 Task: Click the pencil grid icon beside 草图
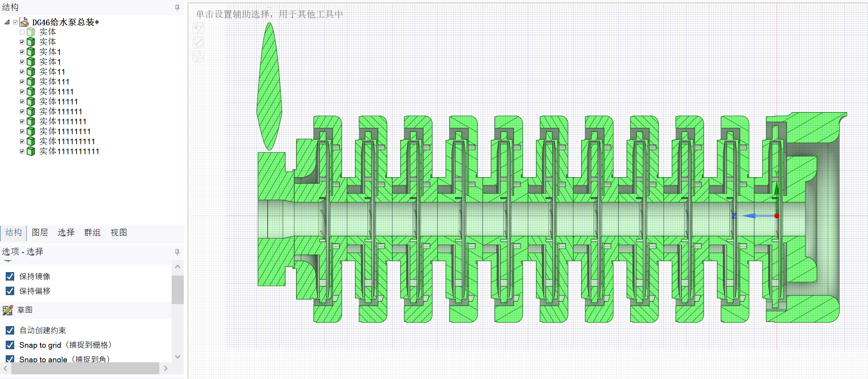tap(8, 310)
